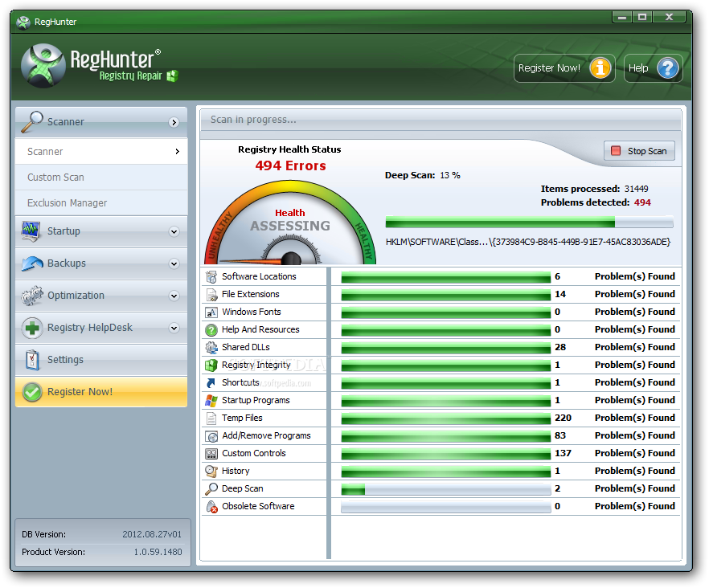
Task: Click the Registry Integrity cube icon
Action: (x=211, y=365)
